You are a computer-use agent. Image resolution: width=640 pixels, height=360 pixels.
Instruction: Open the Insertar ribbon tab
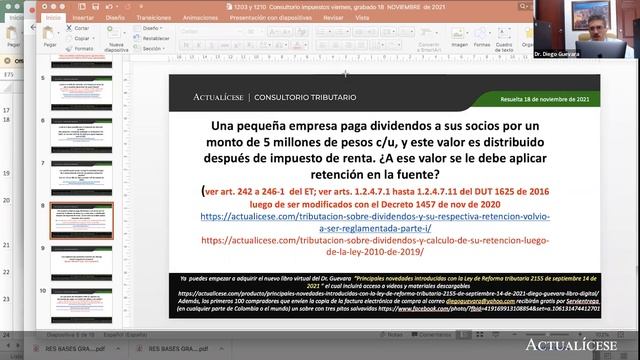pos(83,18)
